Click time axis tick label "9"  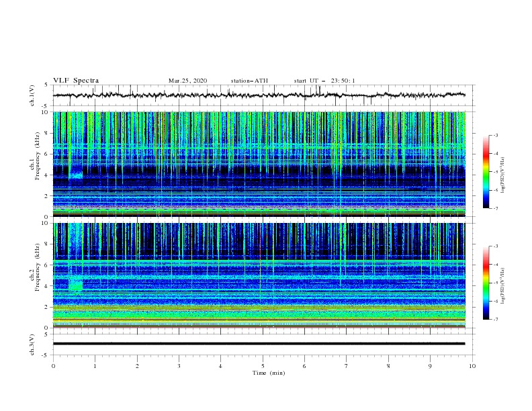(430, 366)
